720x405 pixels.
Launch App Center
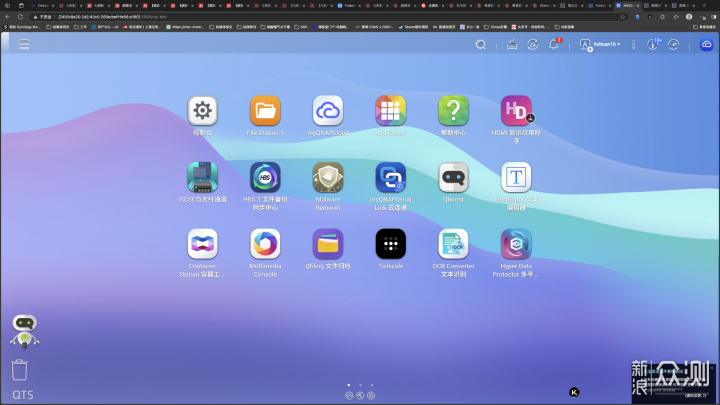[390, 110]
